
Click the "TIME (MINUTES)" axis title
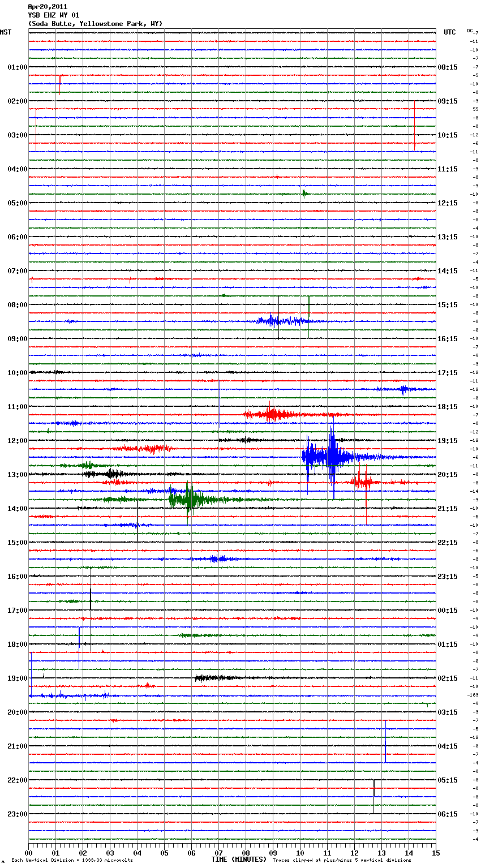(x=239, y=860)
